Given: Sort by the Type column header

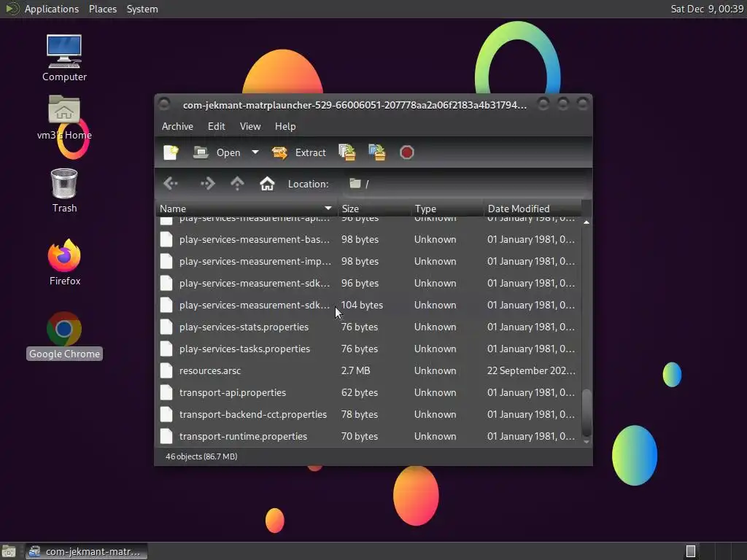Looking at the screenshot, I should [447, 209].
